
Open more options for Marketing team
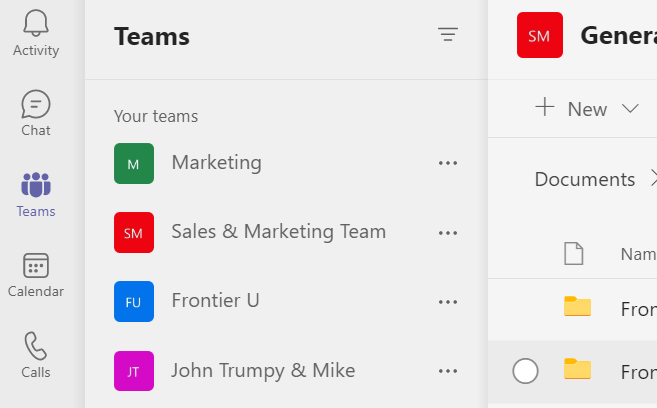click(448, 163)
